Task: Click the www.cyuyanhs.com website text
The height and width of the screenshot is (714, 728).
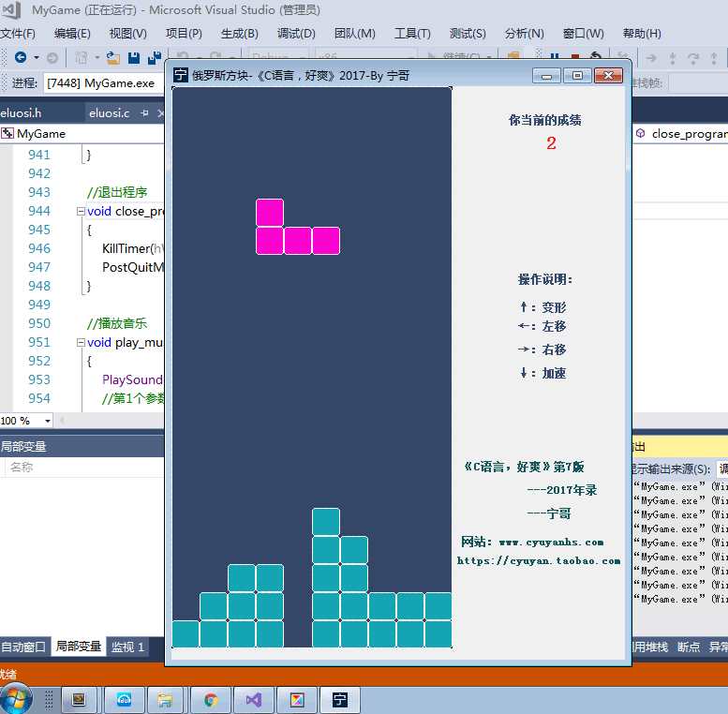Action: [551, 543]
